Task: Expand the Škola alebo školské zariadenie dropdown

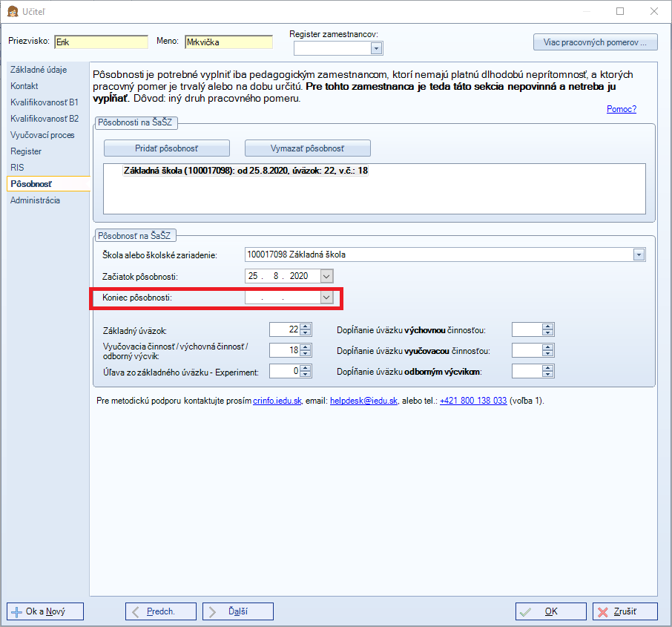Action: pyautogui.click(x=639, y=255)
